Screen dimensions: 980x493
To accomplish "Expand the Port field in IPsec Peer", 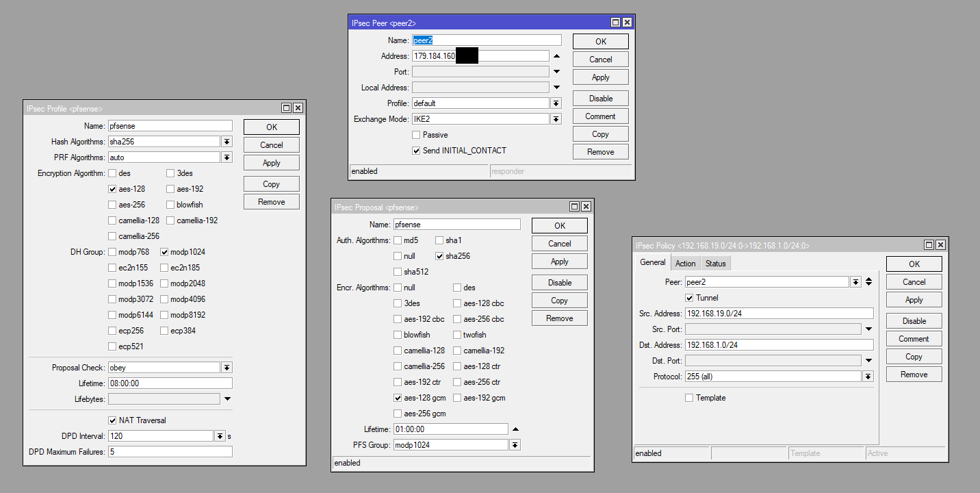I will (556, 72).
